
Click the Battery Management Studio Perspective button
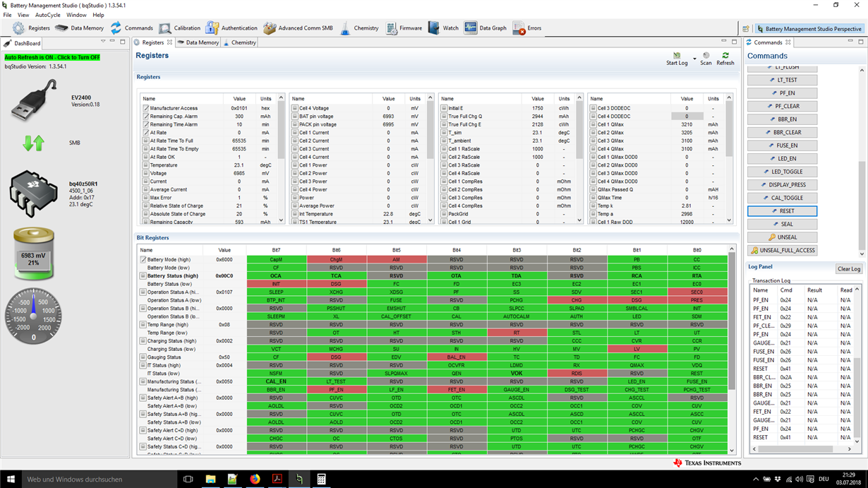(x=809, y=29)
